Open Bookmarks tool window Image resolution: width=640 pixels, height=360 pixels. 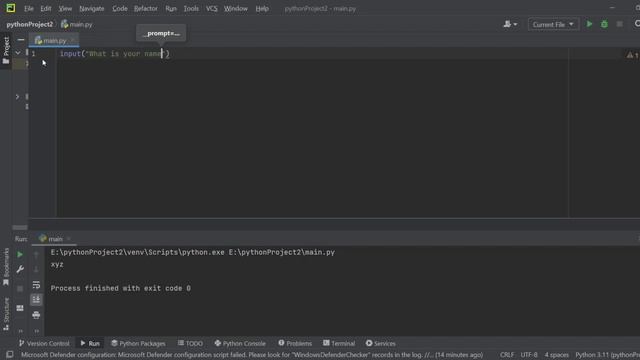point(6,267)
